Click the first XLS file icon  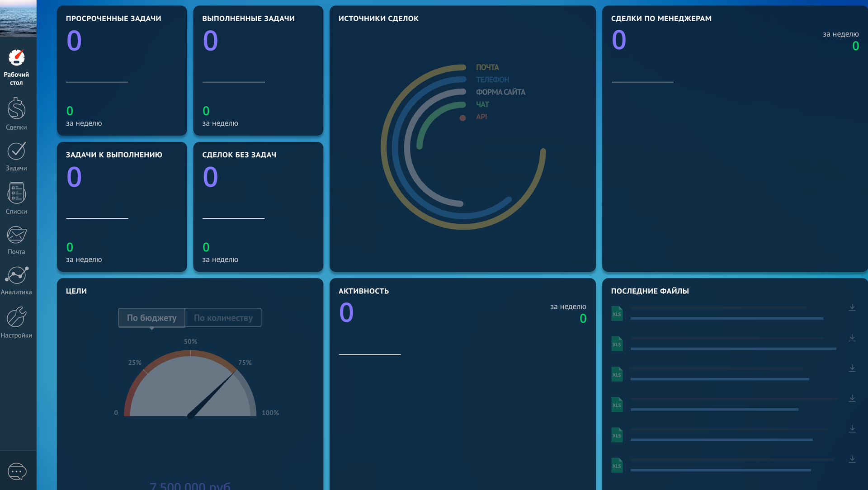click(x=617, y=313)
